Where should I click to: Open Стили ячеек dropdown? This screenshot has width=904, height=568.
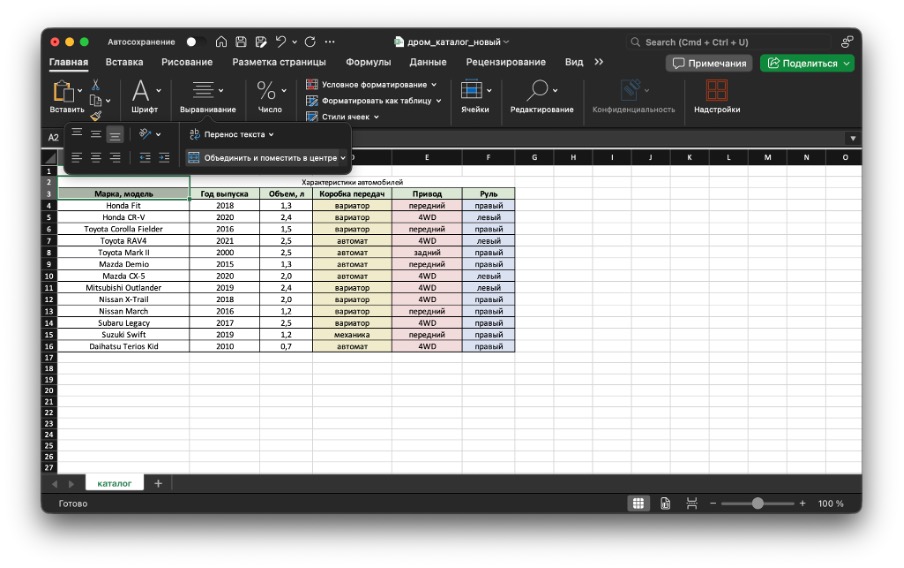coord(342,116)
